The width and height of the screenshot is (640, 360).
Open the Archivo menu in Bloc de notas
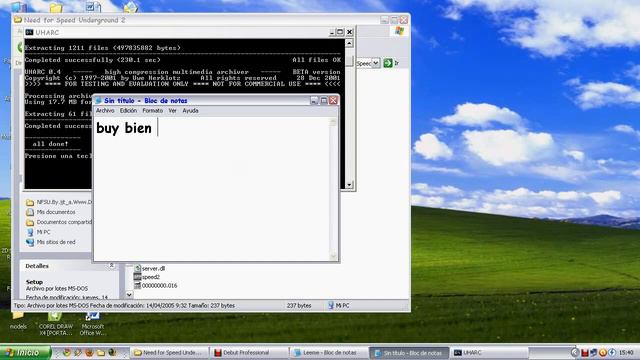coord(105,111)
